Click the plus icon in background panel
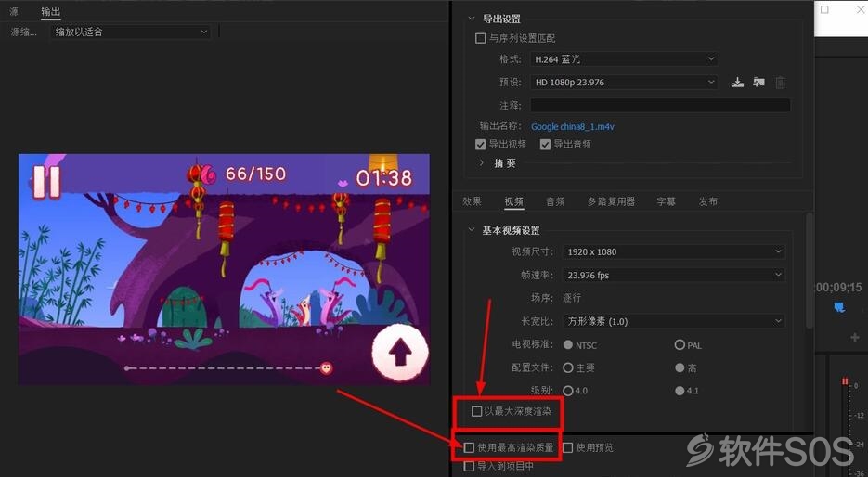This screenshot has width=868, height=477. tap(854, 337)
